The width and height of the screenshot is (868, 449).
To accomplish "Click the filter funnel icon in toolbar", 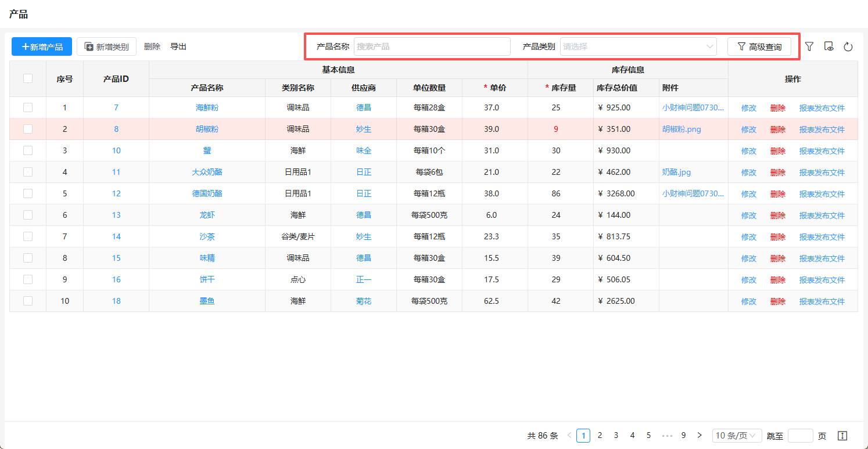I will pyautogui.click(x=809, y=46).
